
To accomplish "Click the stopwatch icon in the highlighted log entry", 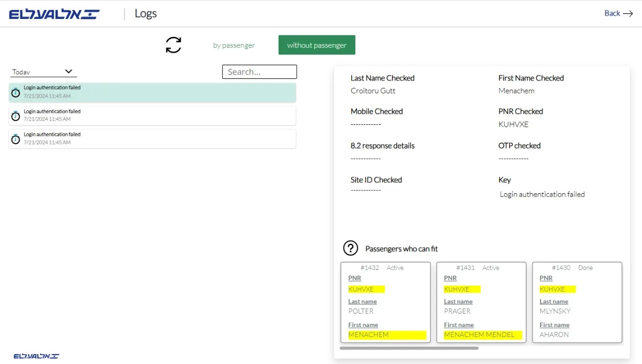I will (15, 92).
